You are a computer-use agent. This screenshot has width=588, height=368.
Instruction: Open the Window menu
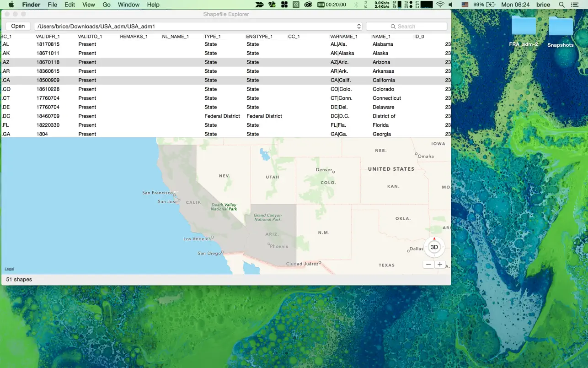pyautogui.click(x=128, y=5)
